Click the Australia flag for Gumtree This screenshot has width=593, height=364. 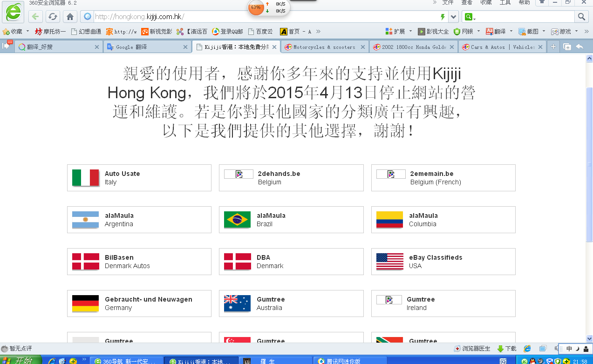point(238,303)
